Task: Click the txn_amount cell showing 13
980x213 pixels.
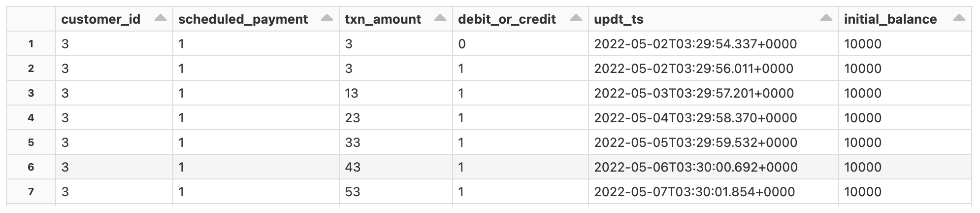Action: (x=352, y=93)
